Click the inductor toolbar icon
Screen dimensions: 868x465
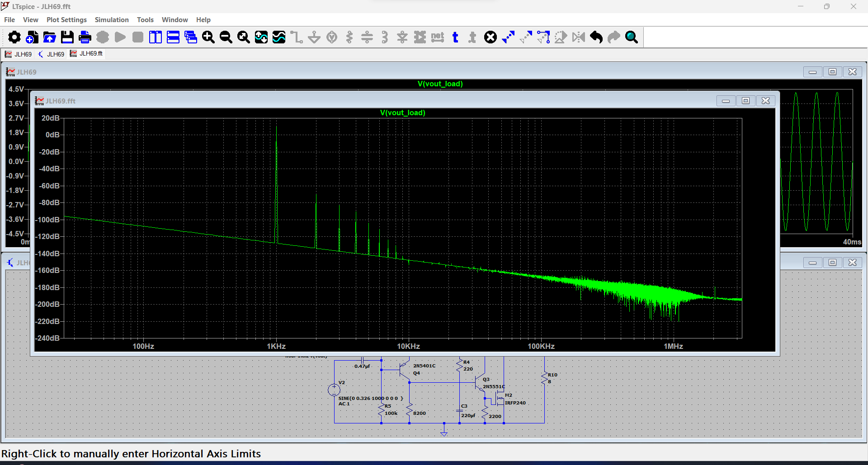pyautogui.click(x=385, y=37)
